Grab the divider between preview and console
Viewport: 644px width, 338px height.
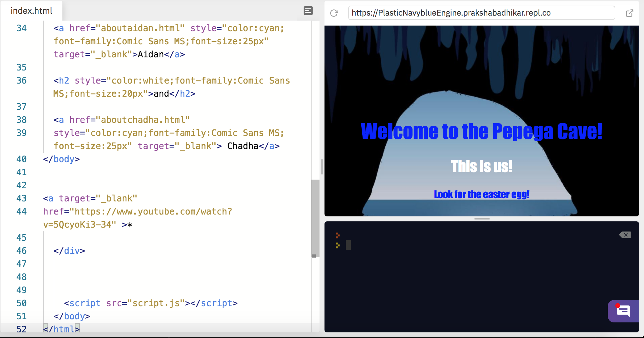tap(482, 219)
